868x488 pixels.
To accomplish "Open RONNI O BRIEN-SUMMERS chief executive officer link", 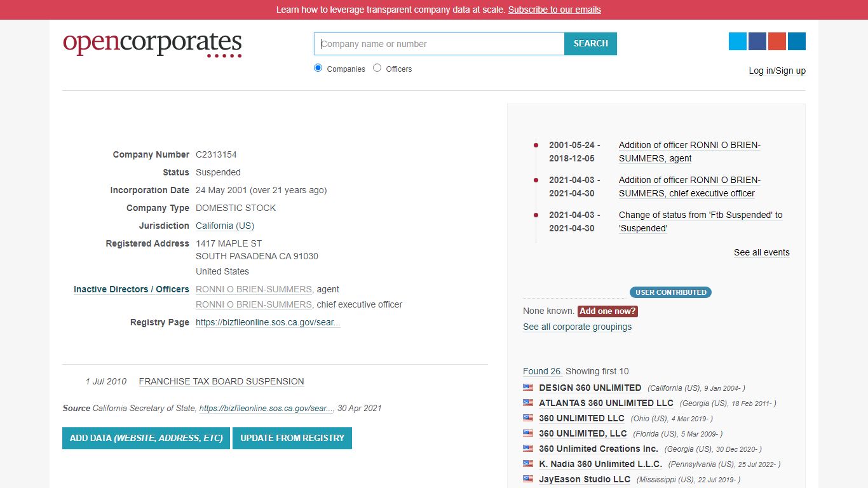I will coord(254,304).
